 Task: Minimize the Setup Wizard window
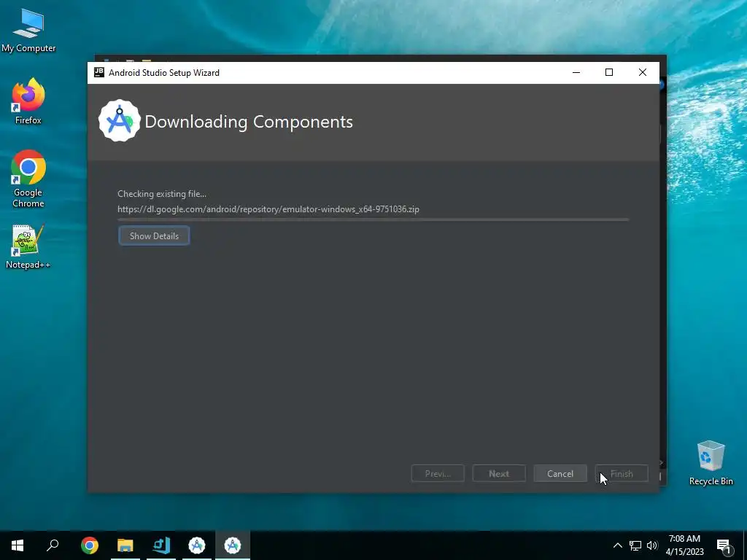[576, 72]
